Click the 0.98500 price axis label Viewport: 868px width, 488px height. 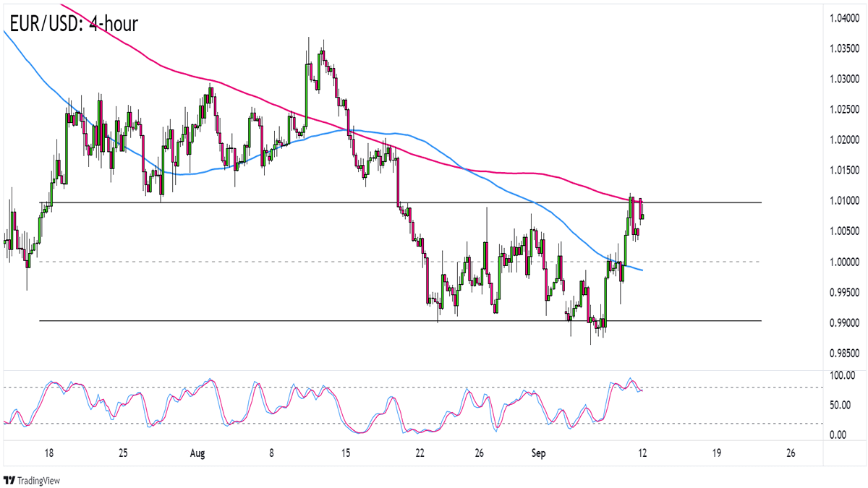[x=845, y=354]
